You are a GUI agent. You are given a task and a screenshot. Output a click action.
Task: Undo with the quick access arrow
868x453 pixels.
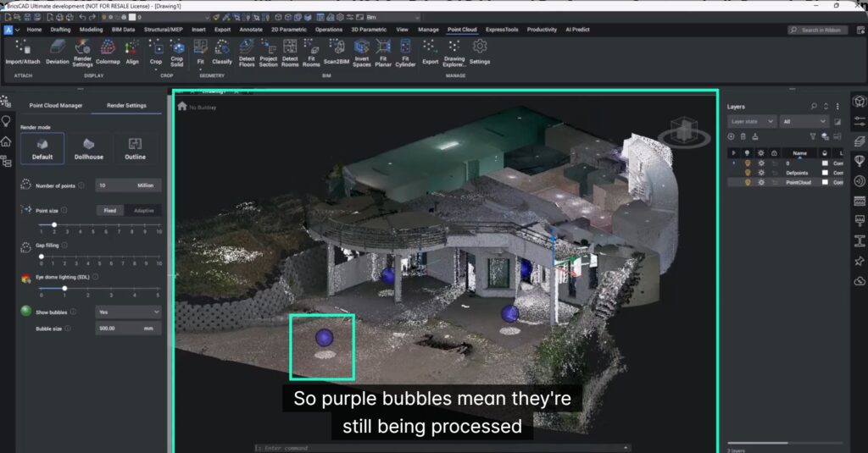coord(82,17)
